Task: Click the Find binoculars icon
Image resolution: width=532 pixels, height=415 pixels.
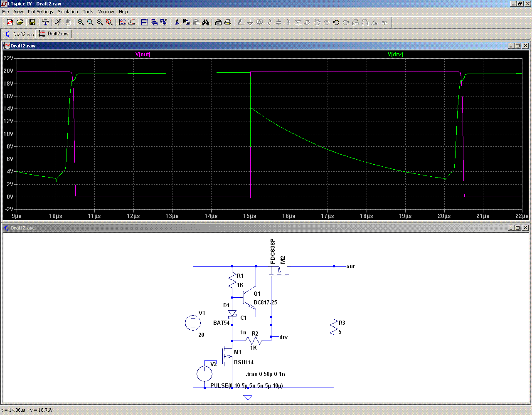Action: click(x=205, y=22)
